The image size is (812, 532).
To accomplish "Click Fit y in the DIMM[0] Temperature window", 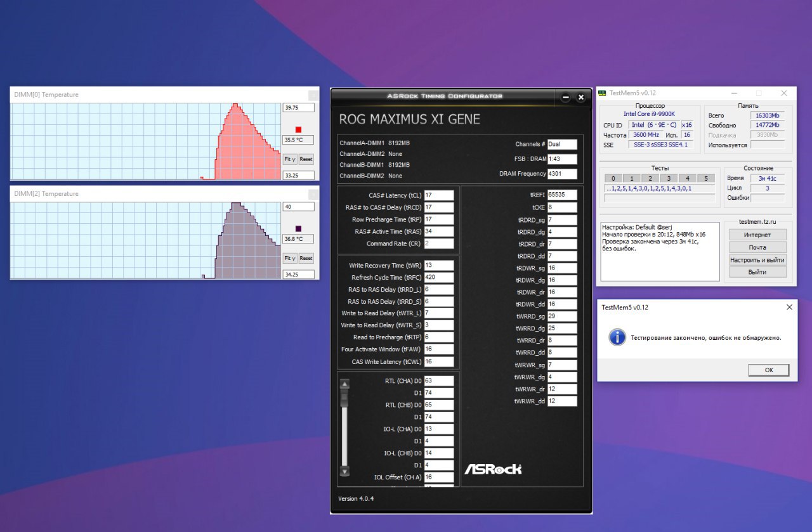I will (290, 159).
